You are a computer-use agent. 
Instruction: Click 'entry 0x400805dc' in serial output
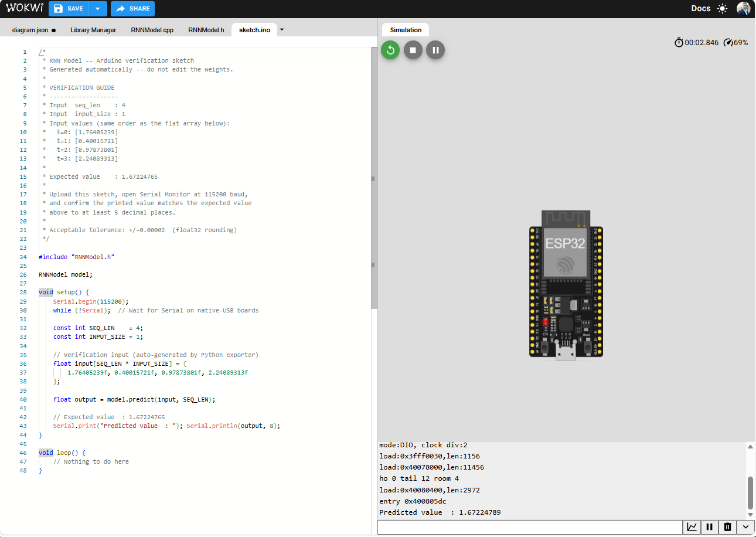click(413, 501)
